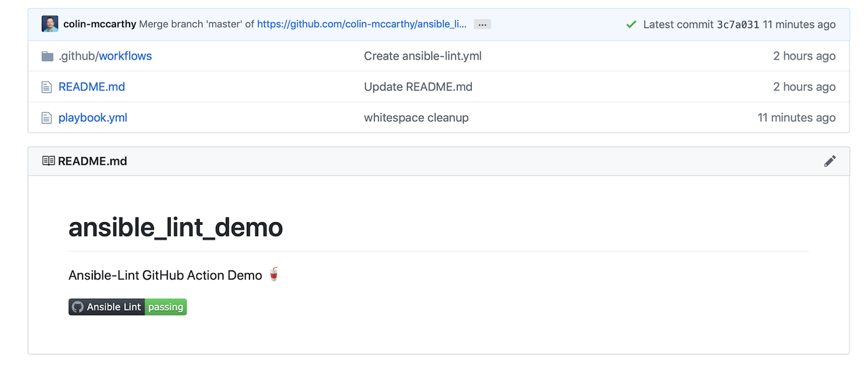Open the 'Update README.md' commit message

[x=418, y=87]
